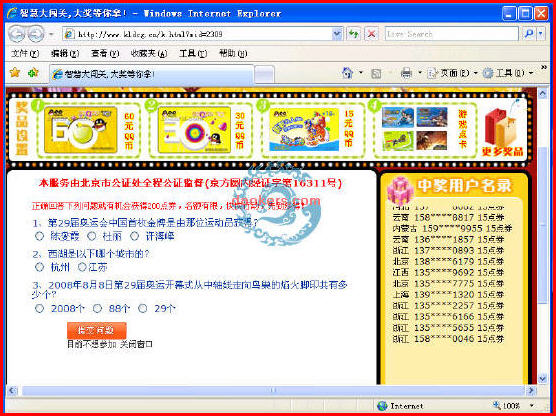Open the 编辑(E) menu

tap(65, 54)
